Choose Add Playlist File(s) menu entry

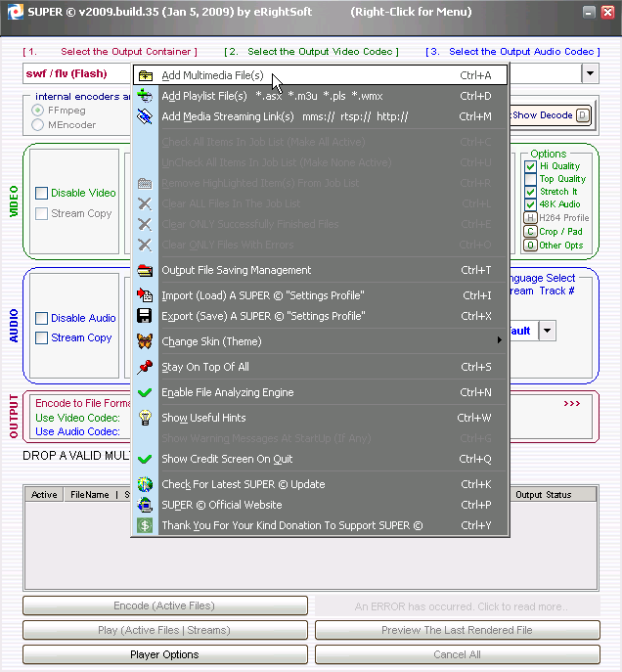[320, 96]
